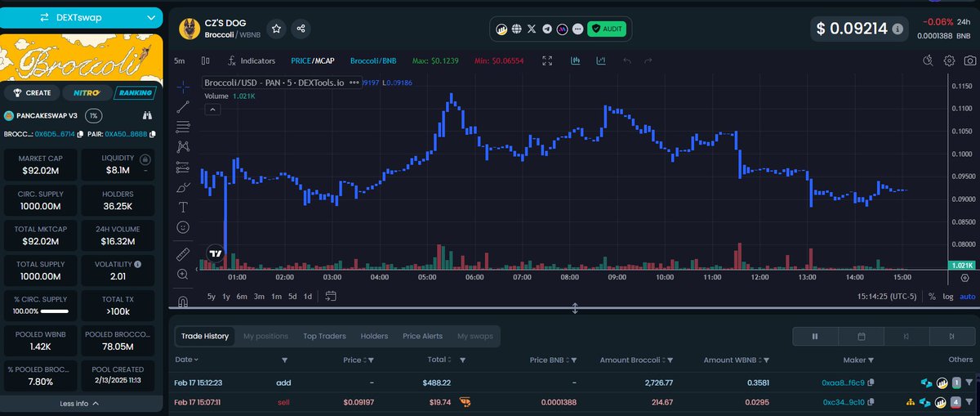Open the token website globe icon
The image size is (980, 416).
tap(518, 29)
